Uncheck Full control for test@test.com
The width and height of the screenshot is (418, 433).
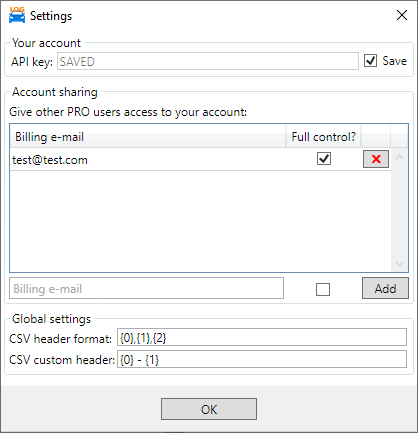tap(324, 159)
